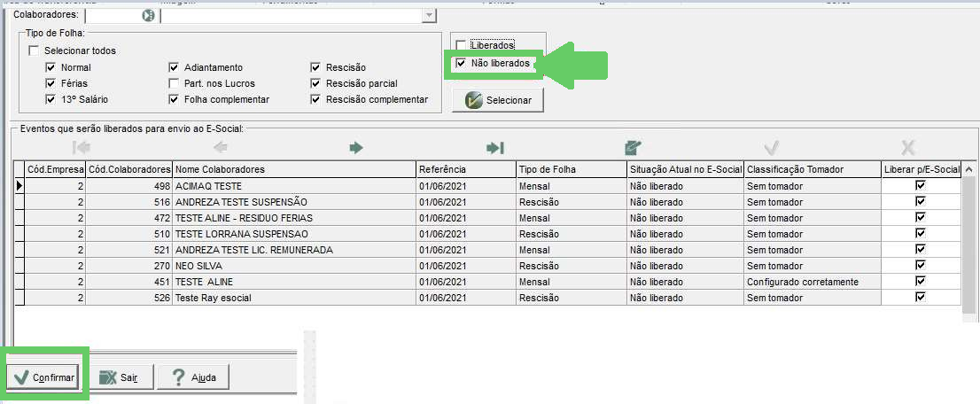
Task: Uncheck the Normal folha type
Action: [x=51, y=67]
